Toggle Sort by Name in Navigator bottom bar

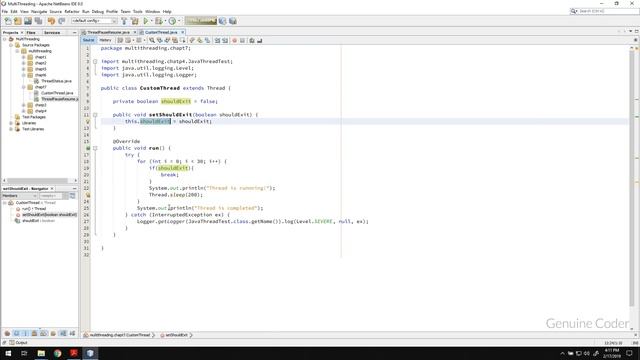[63, 333]
